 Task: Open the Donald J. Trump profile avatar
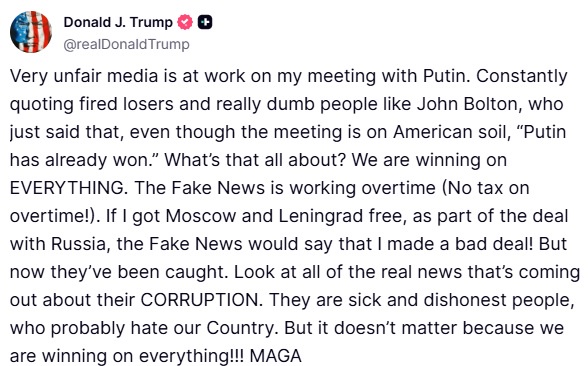tap(31, 32)
